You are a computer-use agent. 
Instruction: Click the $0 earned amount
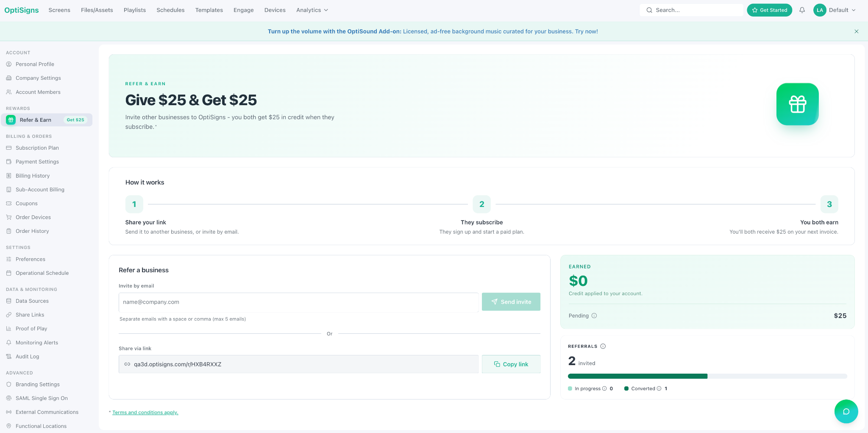578,281
